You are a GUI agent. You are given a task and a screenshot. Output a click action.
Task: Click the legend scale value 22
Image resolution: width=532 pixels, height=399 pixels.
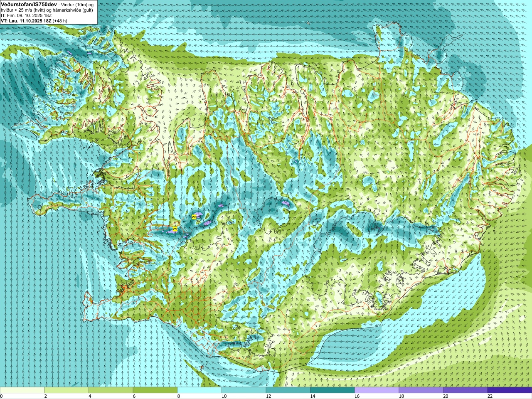click(490, 396)
